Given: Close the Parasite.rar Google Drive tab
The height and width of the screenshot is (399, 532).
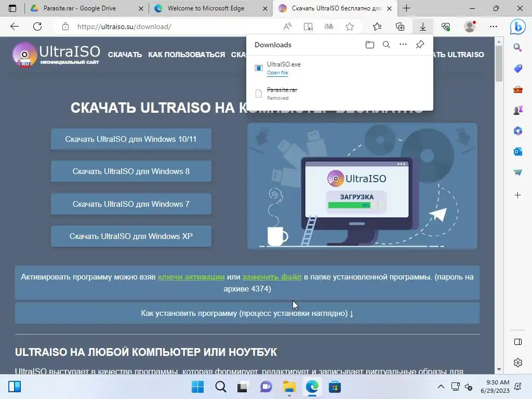Looking at the screenshot, I should (x=141, y=8).
